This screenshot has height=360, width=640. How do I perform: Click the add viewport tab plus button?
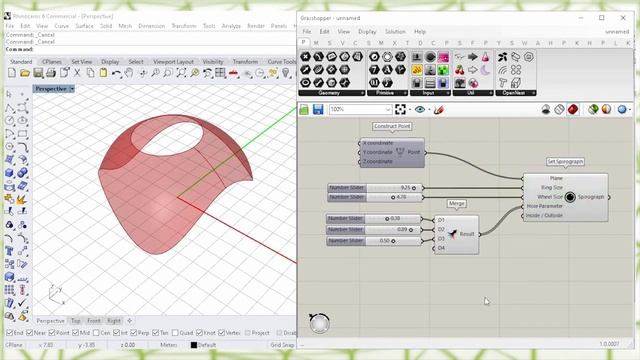coord(129,321)
